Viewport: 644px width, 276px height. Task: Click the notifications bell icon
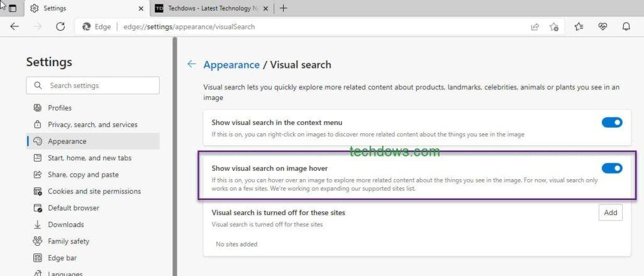(x=626, y=26)
